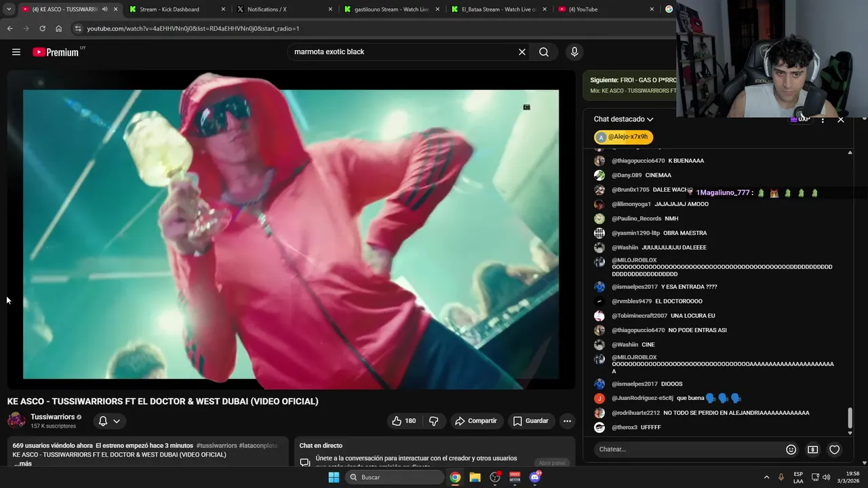Image resolution: width=868 pixels, height=488 pixels.
Task: Click chat scrollbar thumb
Action: (850, 418)
